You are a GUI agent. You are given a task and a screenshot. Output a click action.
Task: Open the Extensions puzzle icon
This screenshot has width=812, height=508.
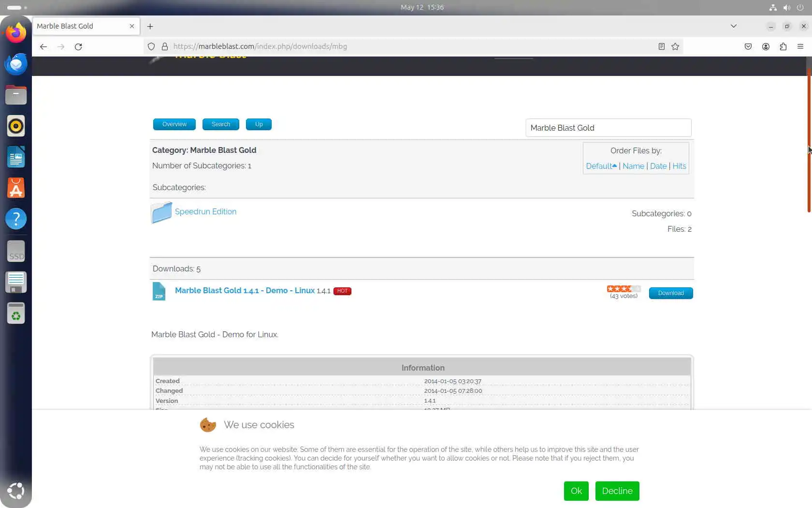tap(783, 46)
